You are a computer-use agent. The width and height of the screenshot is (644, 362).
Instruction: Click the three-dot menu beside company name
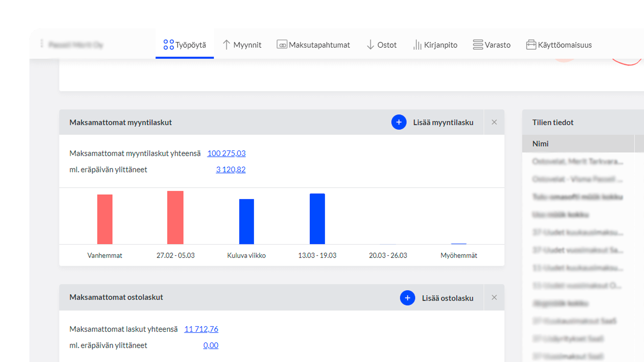point(42,44)
